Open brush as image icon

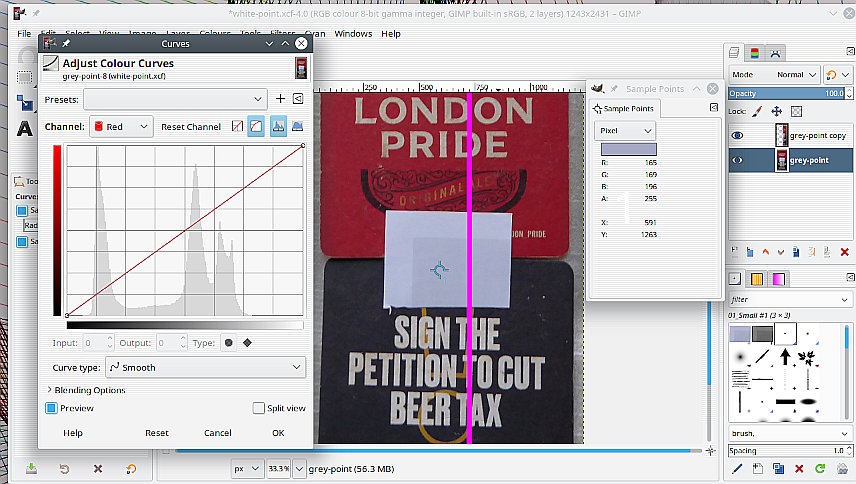(x=842, y=468)
